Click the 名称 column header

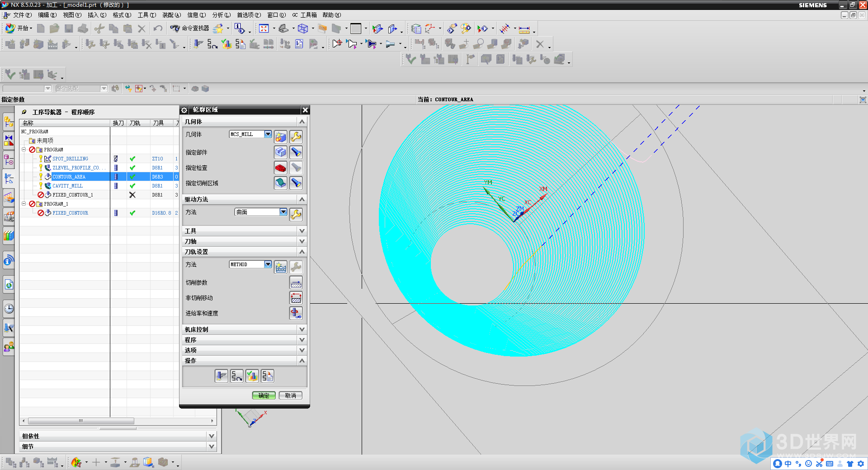65,123
